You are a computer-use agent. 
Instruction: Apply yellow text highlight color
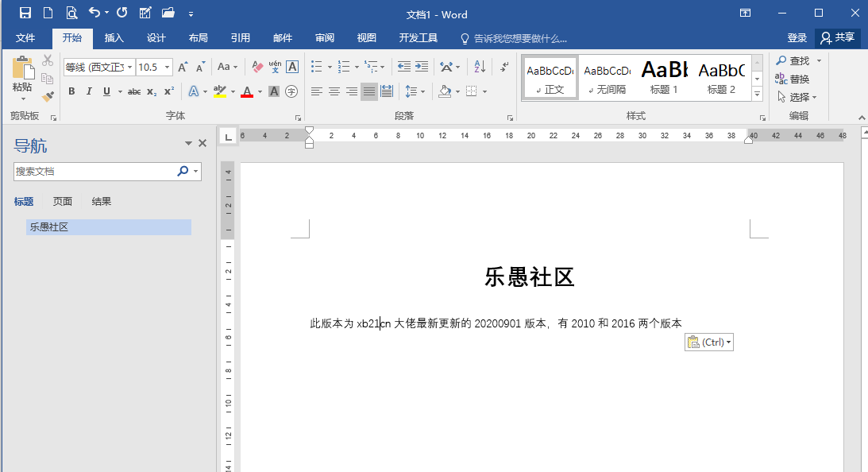click(x=220, y=91)
